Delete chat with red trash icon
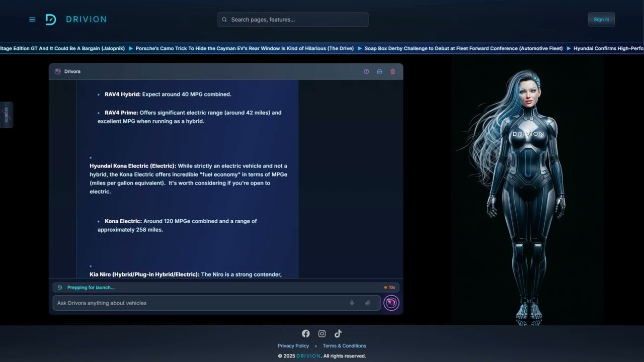Viewport: 644px width, 362px height. (393, 71)
